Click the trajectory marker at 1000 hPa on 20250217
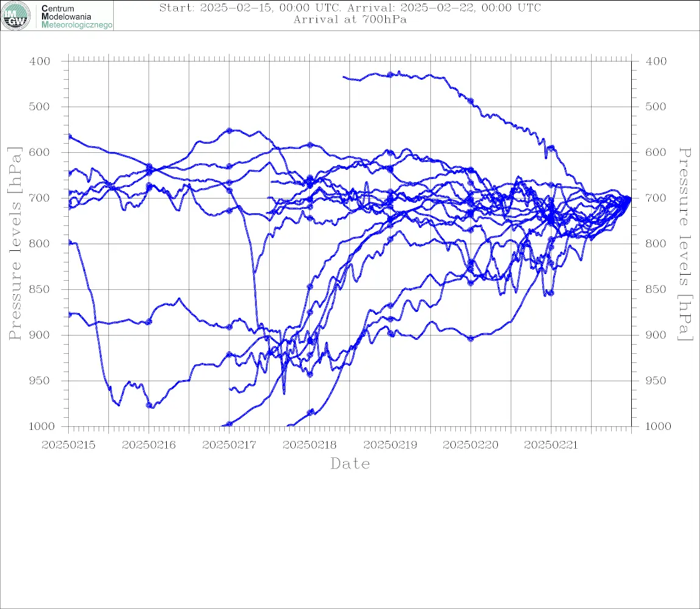This screenshot has height=609, width=700. tap(229, 424)
